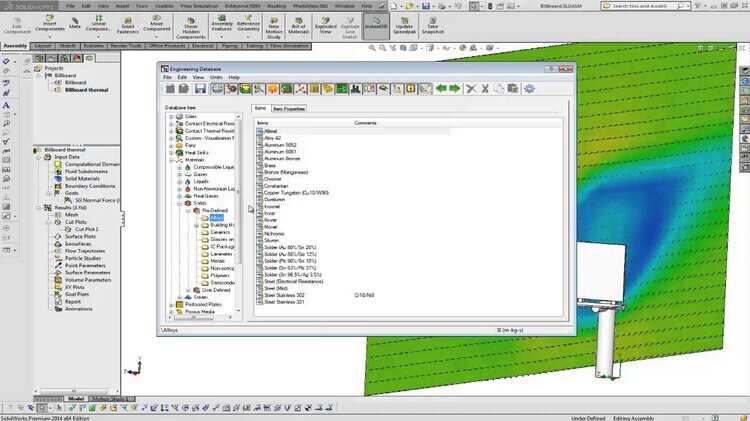Screen dimensions: 750x421
Task: Toggle the Instant3D button
Action: tap(376, 25)
